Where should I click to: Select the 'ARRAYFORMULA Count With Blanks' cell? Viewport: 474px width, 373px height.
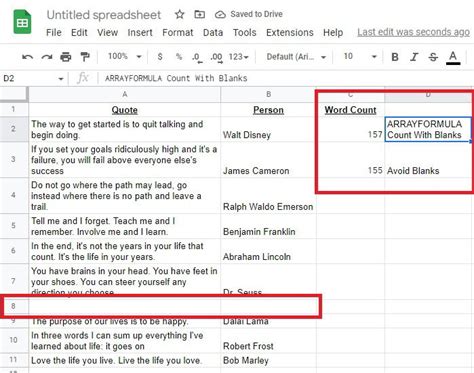[x=428, y=129]
